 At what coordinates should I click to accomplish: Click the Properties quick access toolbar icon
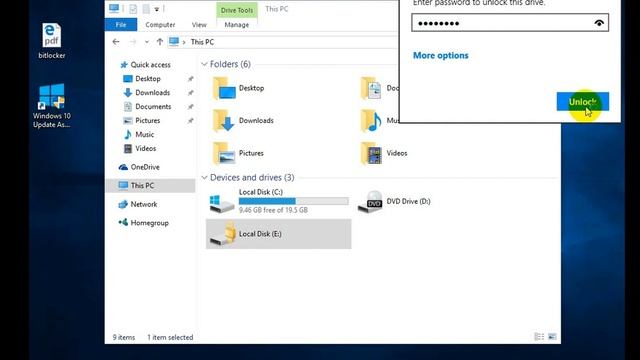[133, 9]
